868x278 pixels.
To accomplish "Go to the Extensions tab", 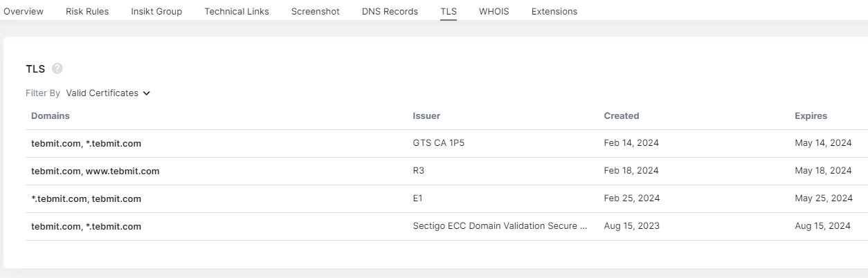I will (x=554, y=11).
